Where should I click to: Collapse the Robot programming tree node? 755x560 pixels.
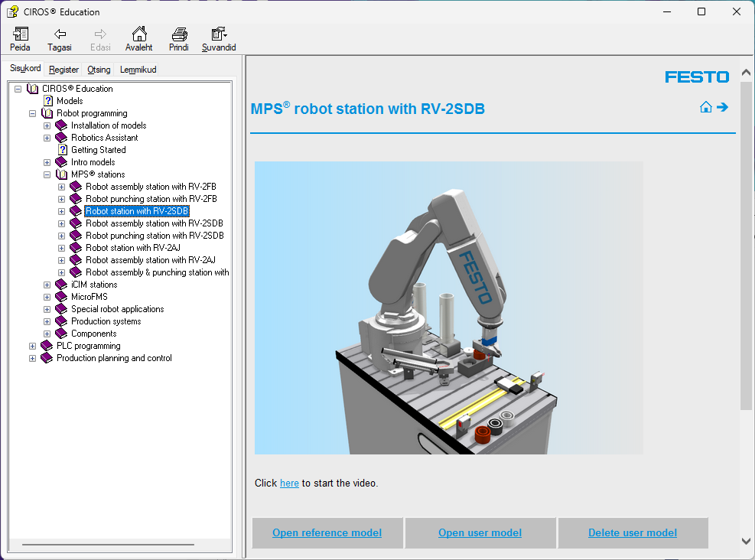(x=33, y=114)
